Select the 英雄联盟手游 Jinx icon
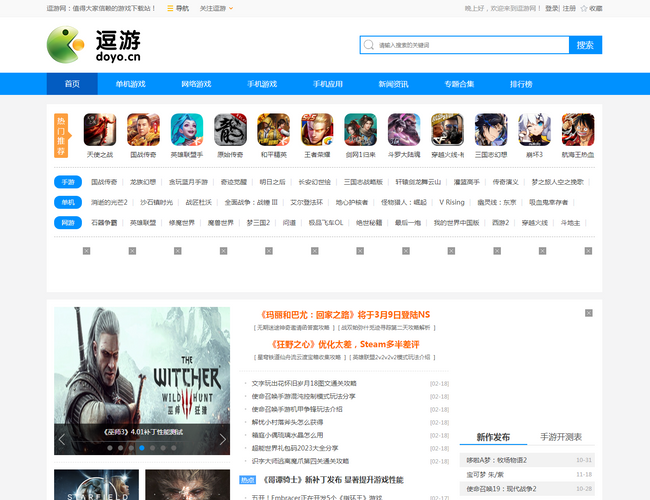The height and width of the screenshot is (500, 650). [187, 130]
